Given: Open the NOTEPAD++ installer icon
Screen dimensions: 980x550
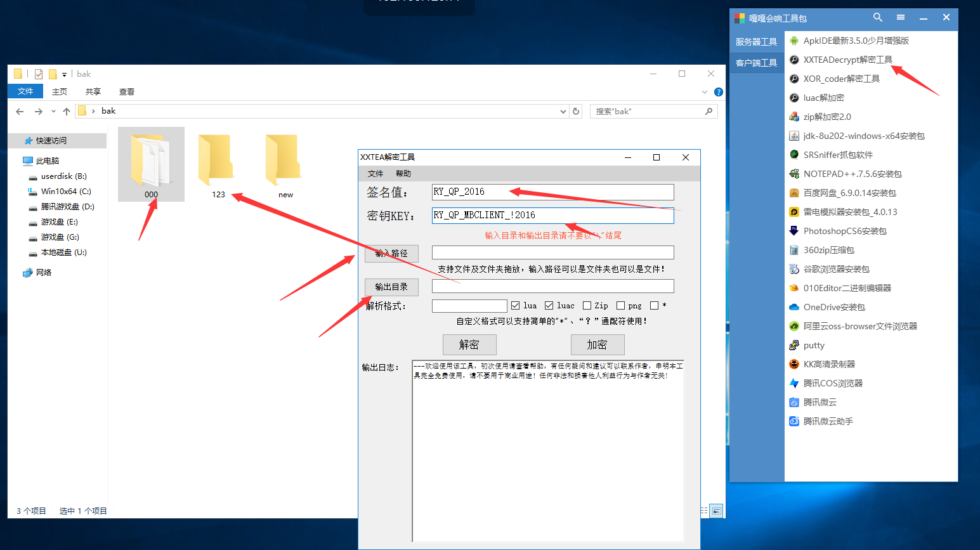Looking at the screenshot, I should 794,174.
